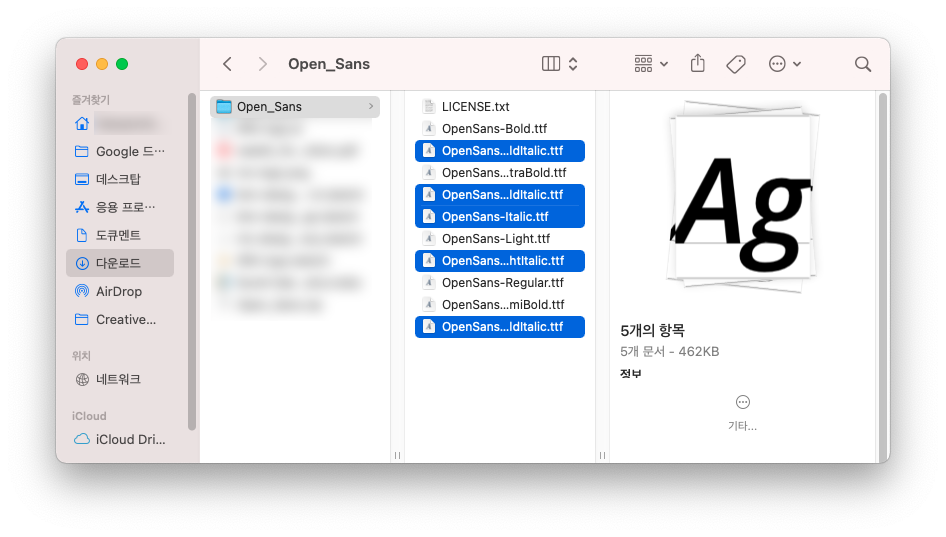Open iCloud Drive in the sidebar
Screen dimensions: 946x537
120,439
